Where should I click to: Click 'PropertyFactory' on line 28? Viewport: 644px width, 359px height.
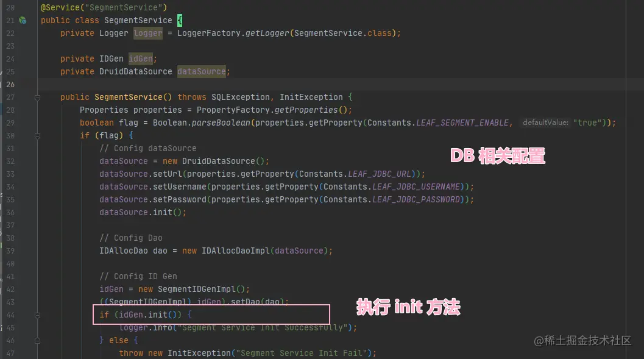tap(233, 110)
